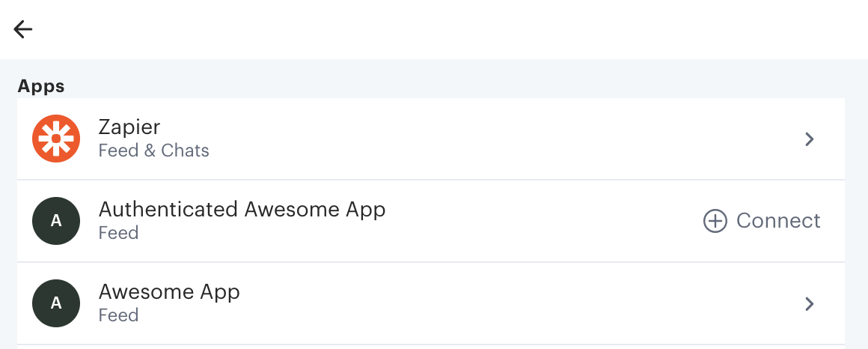Select the Authenticated Awesome App title
868x349 pixels.
point(242,210)
